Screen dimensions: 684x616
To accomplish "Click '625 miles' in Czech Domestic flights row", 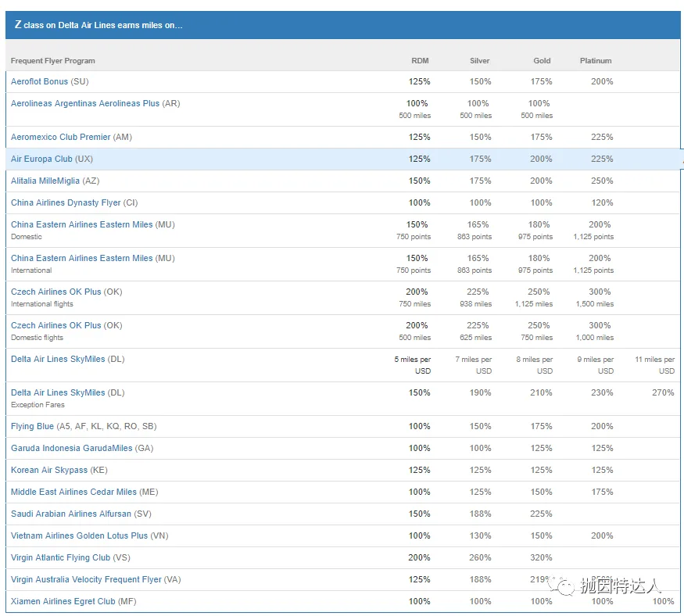I will 476,337.
